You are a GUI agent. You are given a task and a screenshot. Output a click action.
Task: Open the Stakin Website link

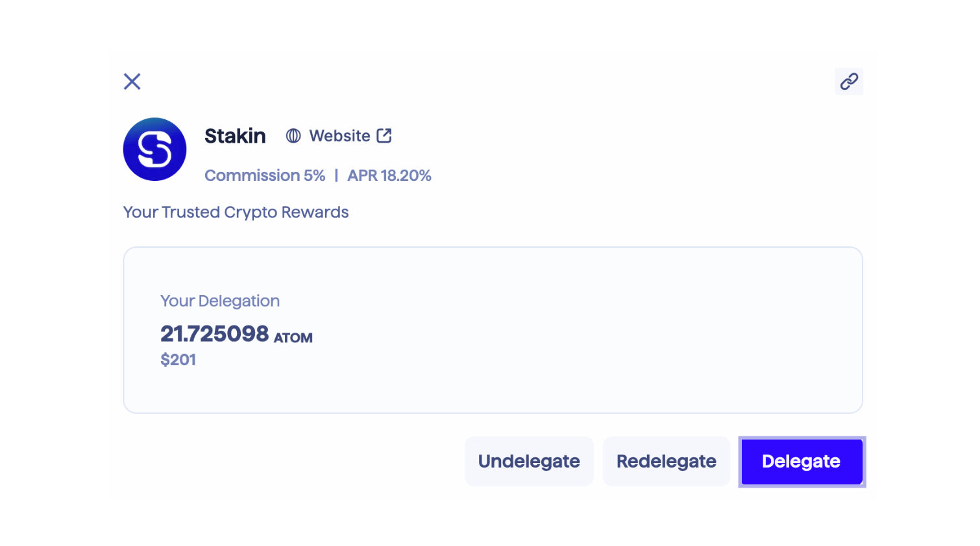tap(339, 136)
